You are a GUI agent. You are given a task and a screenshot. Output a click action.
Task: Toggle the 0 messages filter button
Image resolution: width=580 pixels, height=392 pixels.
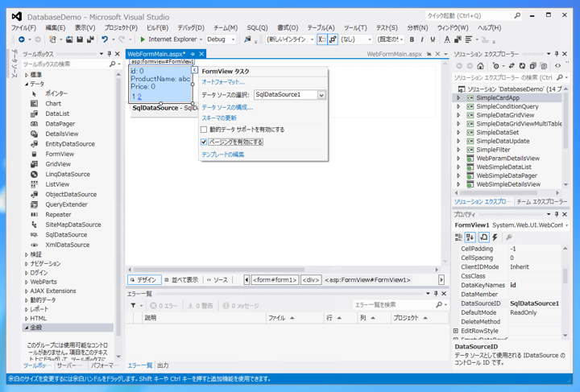[x=241, y=306]
